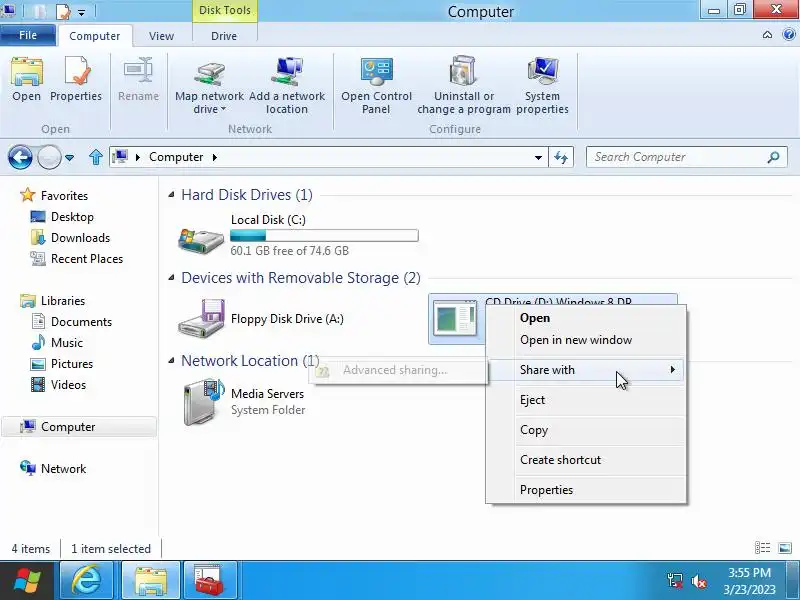Viewport: 800px width, 600px height.
Task: Expand Map network drive dropdown arrow
Action: tap(223, 109)
